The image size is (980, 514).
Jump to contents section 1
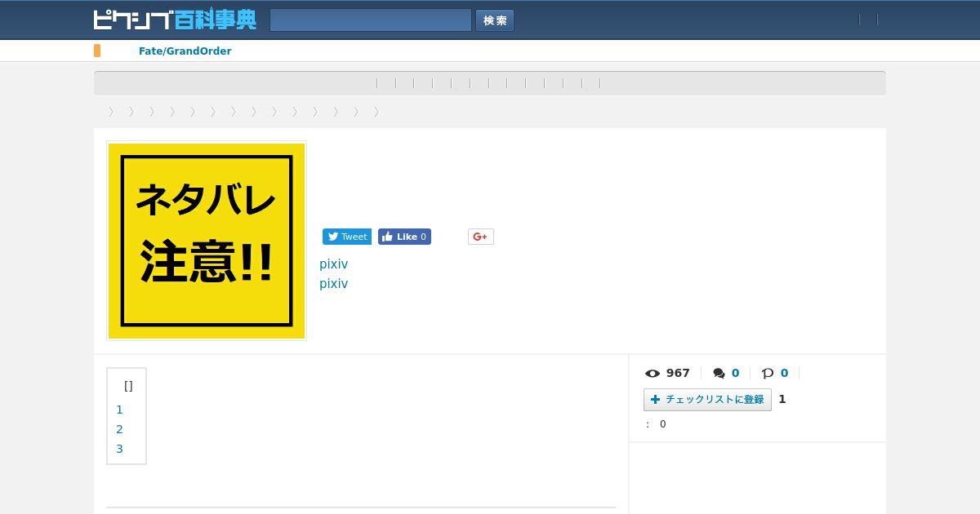[x=119, y=410]
